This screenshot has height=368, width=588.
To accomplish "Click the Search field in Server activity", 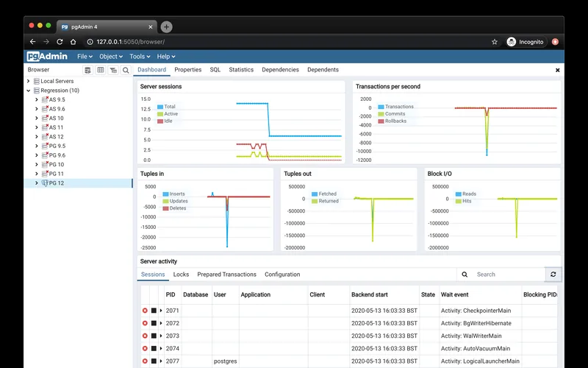I will click(x=508, y=275).
